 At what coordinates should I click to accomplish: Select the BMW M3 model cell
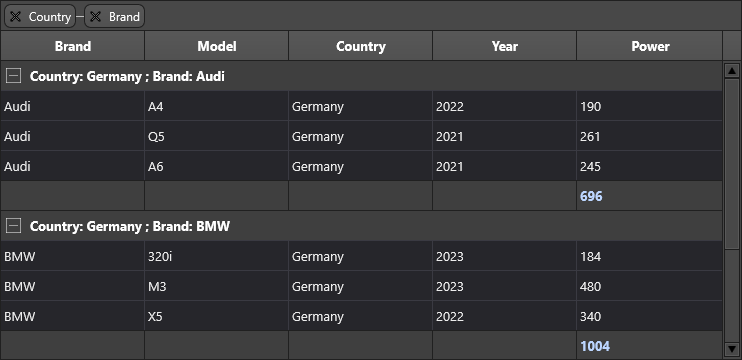tap(217, 286)
